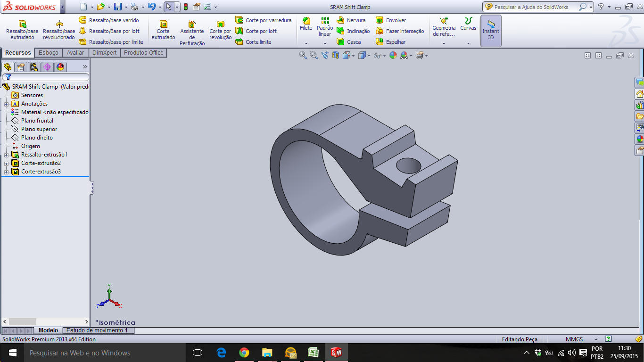This screenshot has width=644, height=362.
Task: Open the DimXpertManager tab icon
Action: (x=47, y=67)
